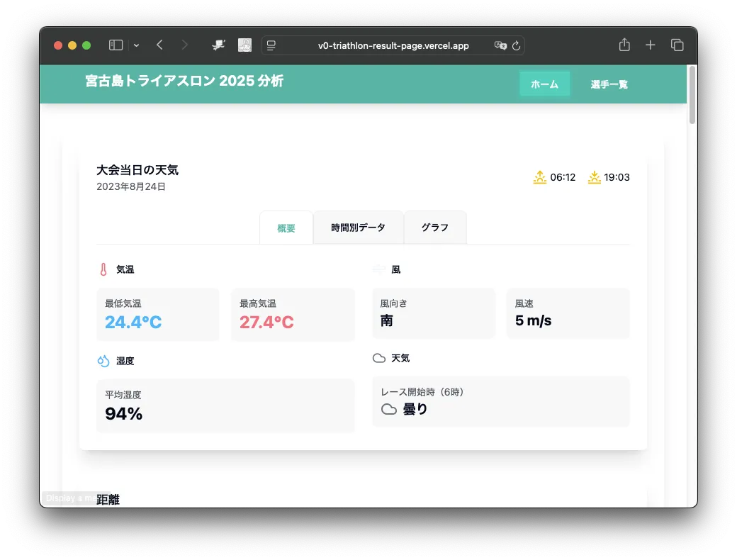
Task: Click the translate icon in the address bar
Action: coord(501,45)
